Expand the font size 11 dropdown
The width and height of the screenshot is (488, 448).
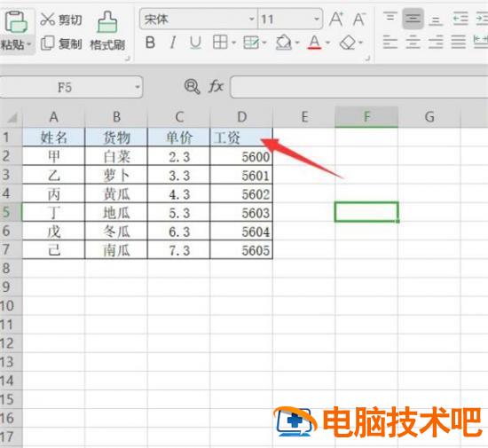[317, 20]
